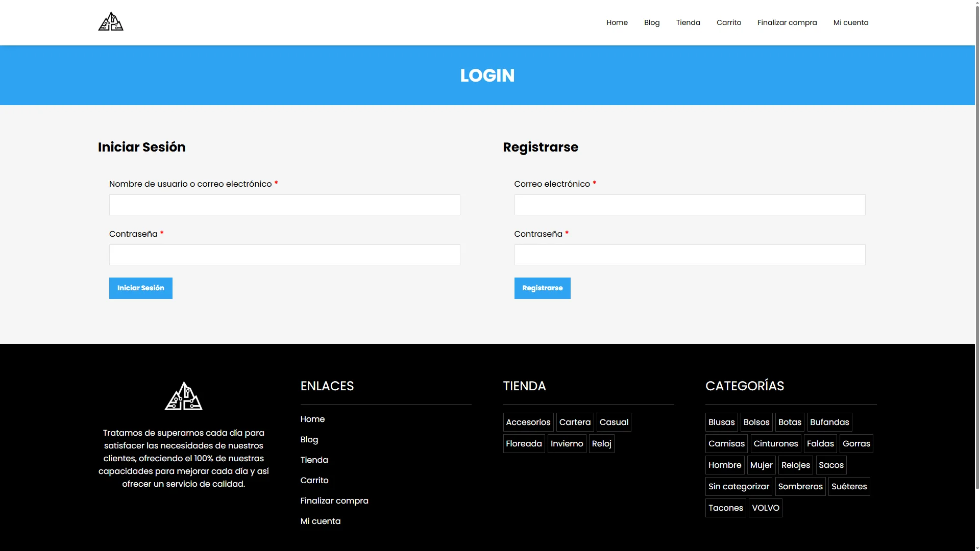Open Carrito in the top navigation

coord(729,22)
